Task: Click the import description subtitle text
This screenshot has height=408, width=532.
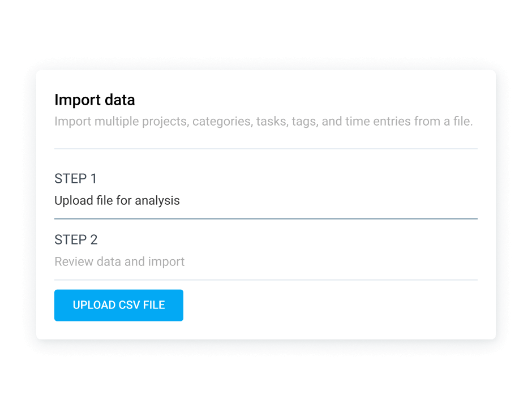Action: coord(263,122)
